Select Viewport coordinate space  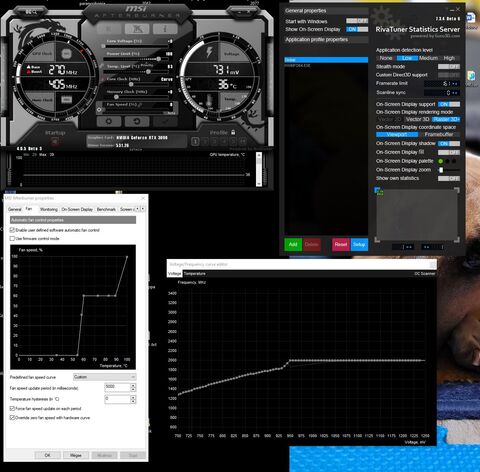pyautogui.click(x=397, y=135)
